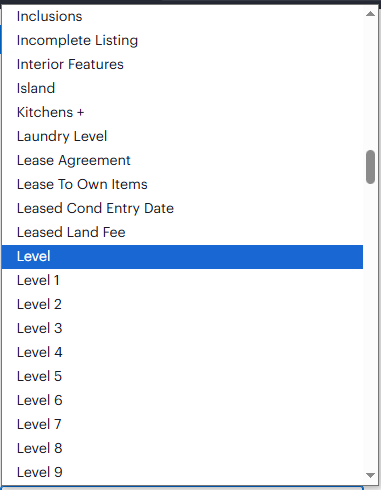Choose Level 1 from list
This screenshot has width=381, height=490.
[x=182, y=280]
